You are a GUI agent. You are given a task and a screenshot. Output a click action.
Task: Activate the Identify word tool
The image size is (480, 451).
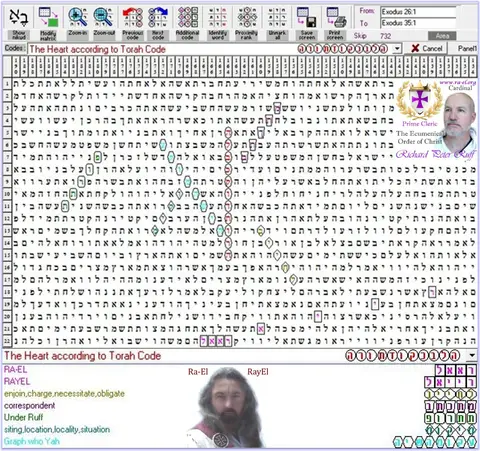(x=218, y=22)
